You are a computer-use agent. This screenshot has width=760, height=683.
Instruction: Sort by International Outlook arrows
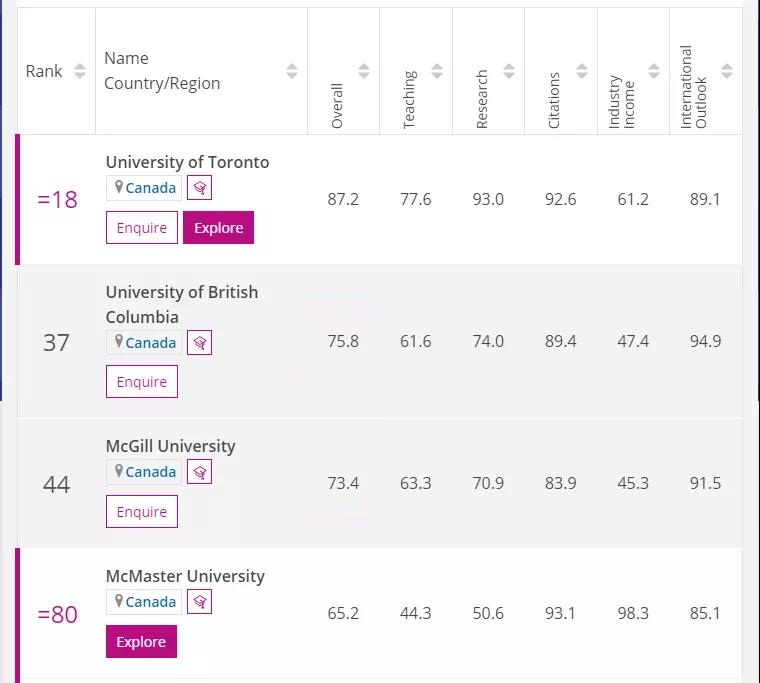point(727,71)
